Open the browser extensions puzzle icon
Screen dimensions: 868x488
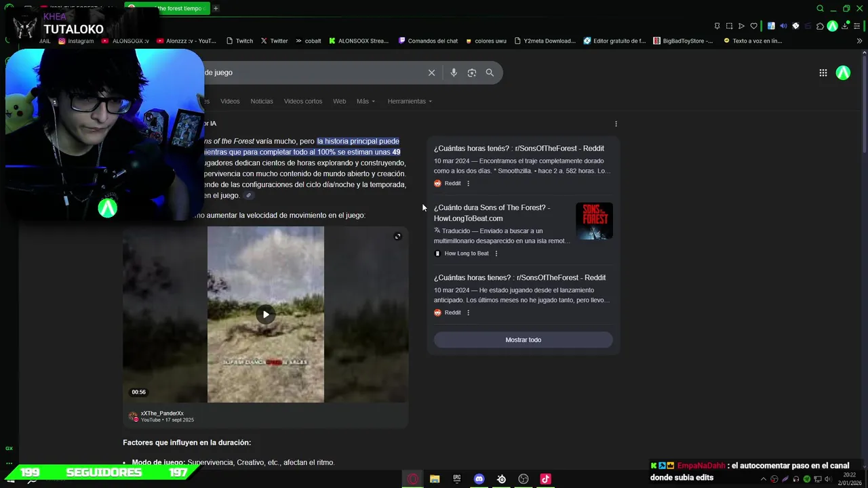click(x=820, y=26)
